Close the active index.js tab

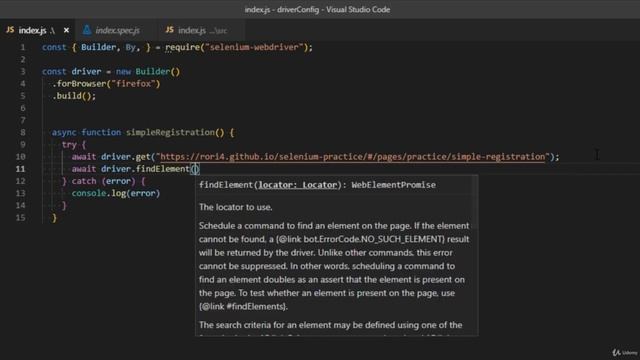66,30
